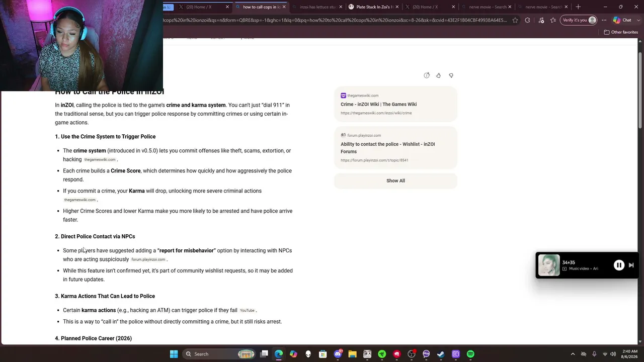Click the taskbar Search box

[218, 354]
